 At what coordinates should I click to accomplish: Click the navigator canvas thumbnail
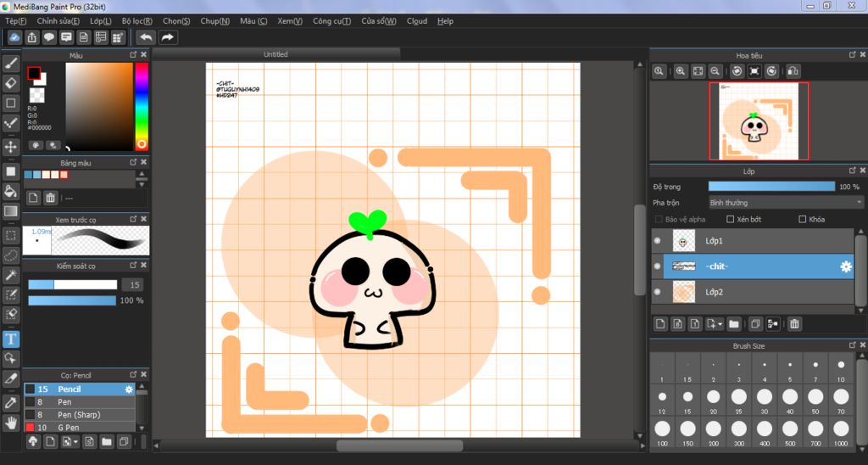coord(759,121)
